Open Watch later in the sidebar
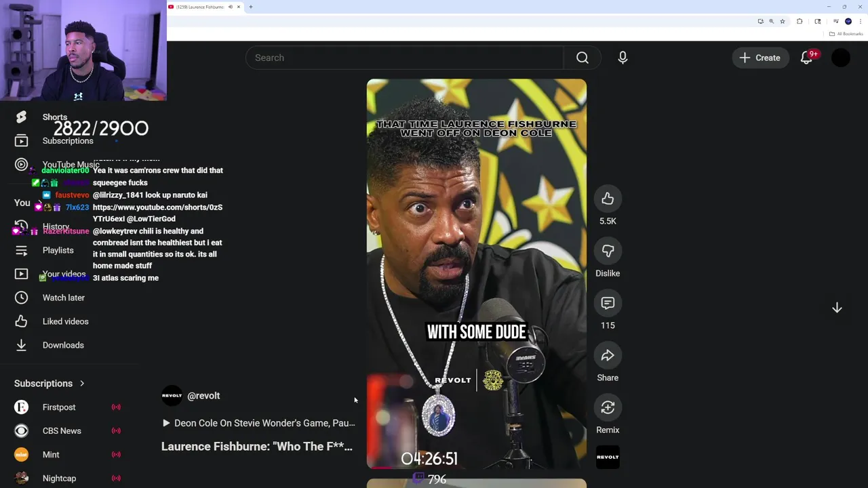This screenshot has height=488, width=868. (x=63, y=298)
